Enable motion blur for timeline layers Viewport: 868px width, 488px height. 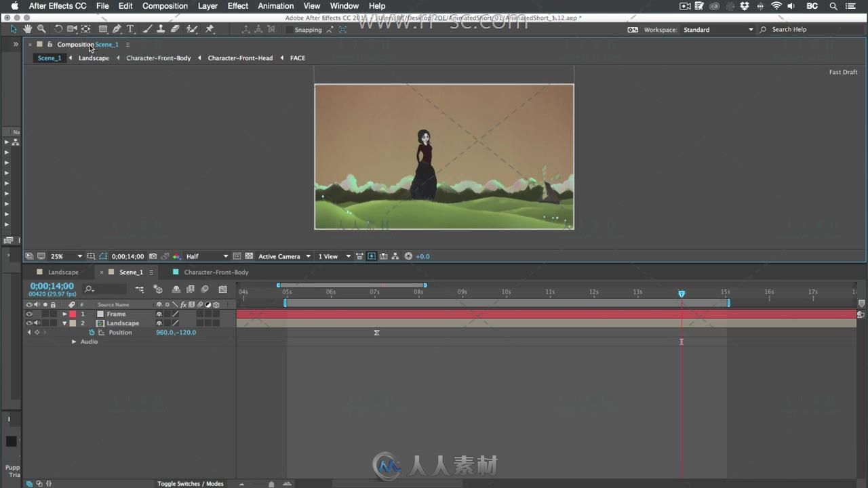[205, 289]
